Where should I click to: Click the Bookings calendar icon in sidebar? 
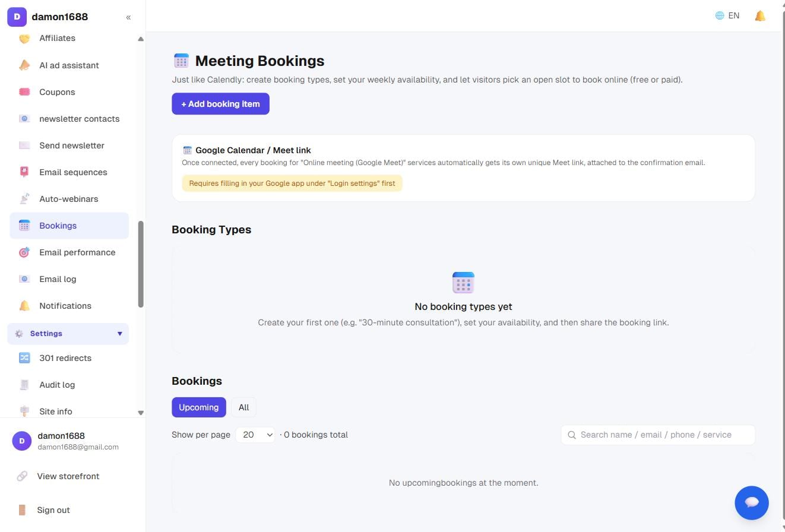[24, 226]
